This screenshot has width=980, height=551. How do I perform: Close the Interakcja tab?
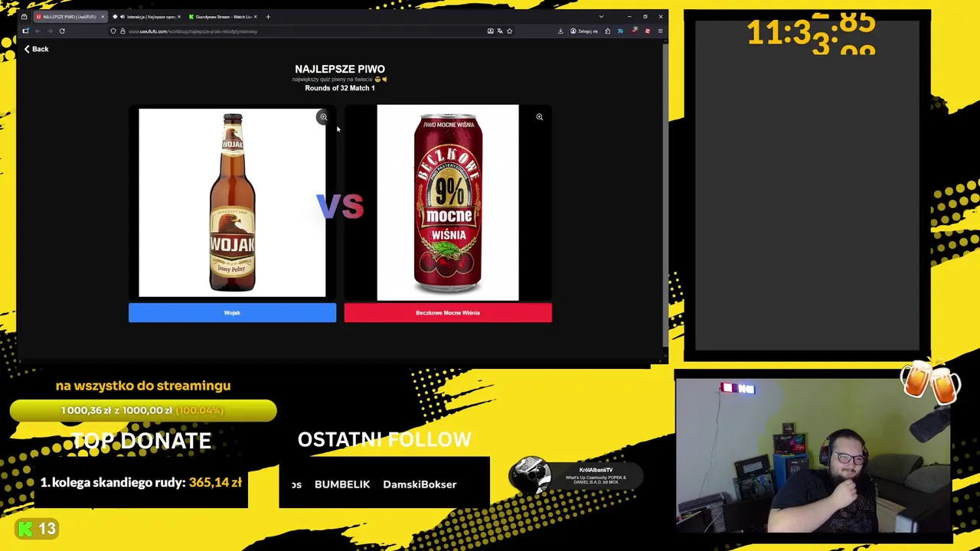click(x=179, y=17)
